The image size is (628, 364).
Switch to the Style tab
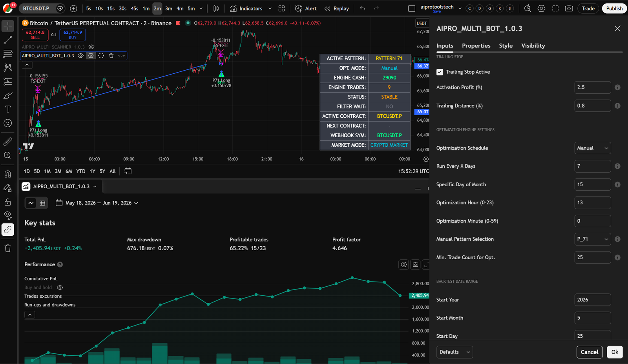click(506, 45)
